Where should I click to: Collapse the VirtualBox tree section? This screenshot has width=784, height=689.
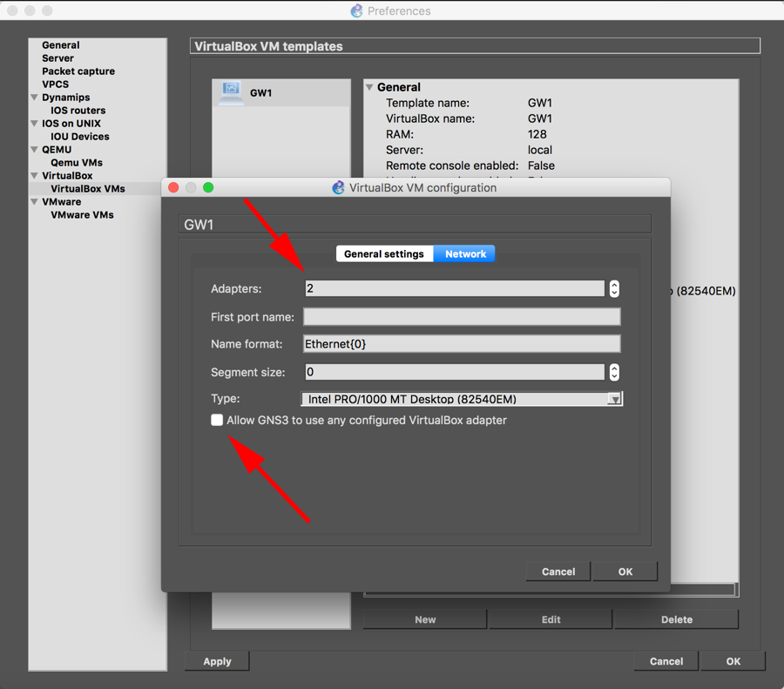pos(35,175)
